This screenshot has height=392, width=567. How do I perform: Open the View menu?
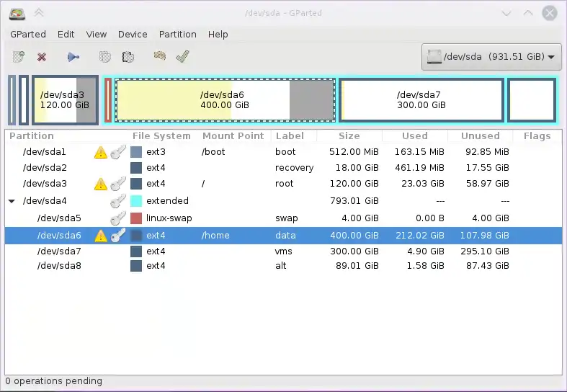coord(97,35)
